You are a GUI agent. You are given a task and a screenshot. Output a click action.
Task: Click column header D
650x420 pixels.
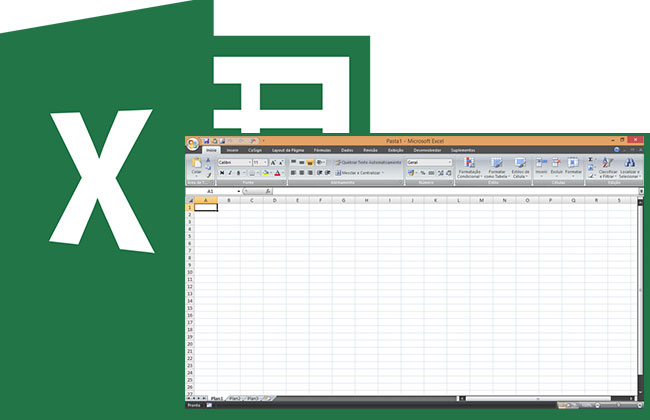(x=274, y=200)
